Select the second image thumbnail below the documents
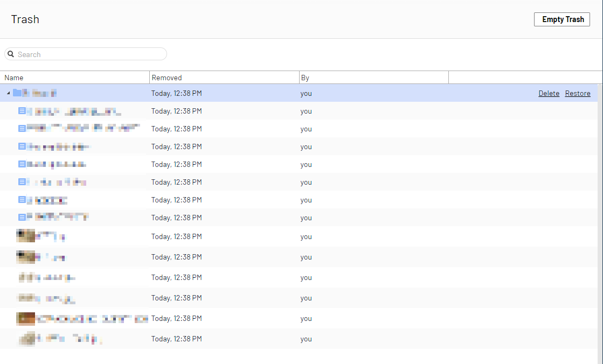This screenshot has height=364, width=603. [x=25, y=257]
